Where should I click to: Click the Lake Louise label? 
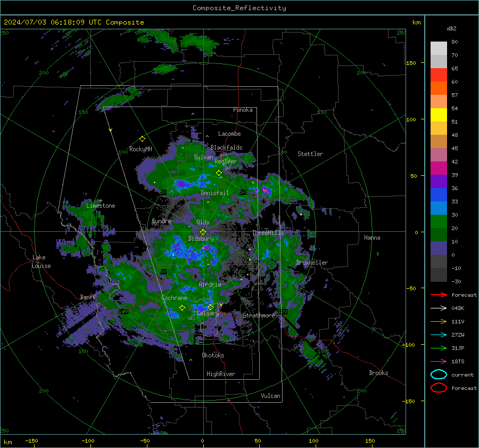[x=41, y=262]
